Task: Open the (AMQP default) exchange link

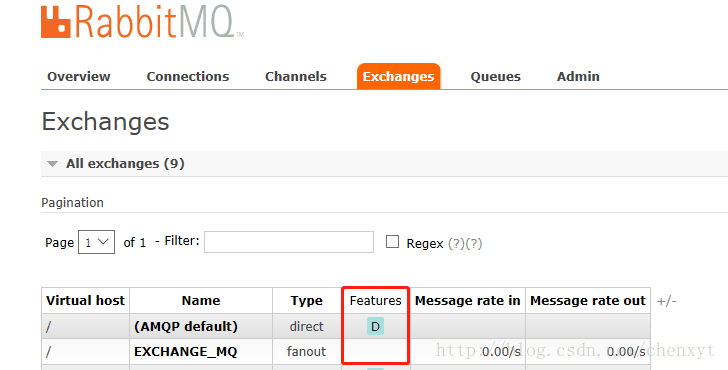Action: click(186, 326)
